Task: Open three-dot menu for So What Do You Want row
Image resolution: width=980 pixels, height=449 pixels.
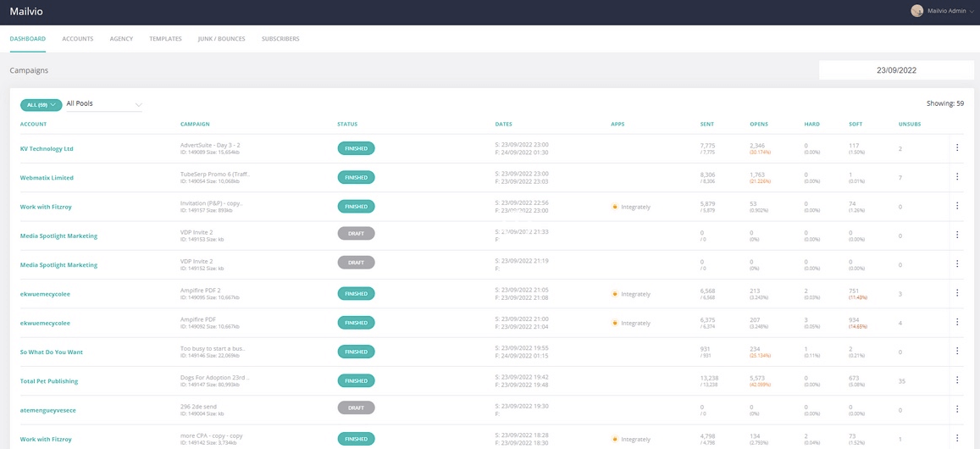Action: [x=957, y=352]
